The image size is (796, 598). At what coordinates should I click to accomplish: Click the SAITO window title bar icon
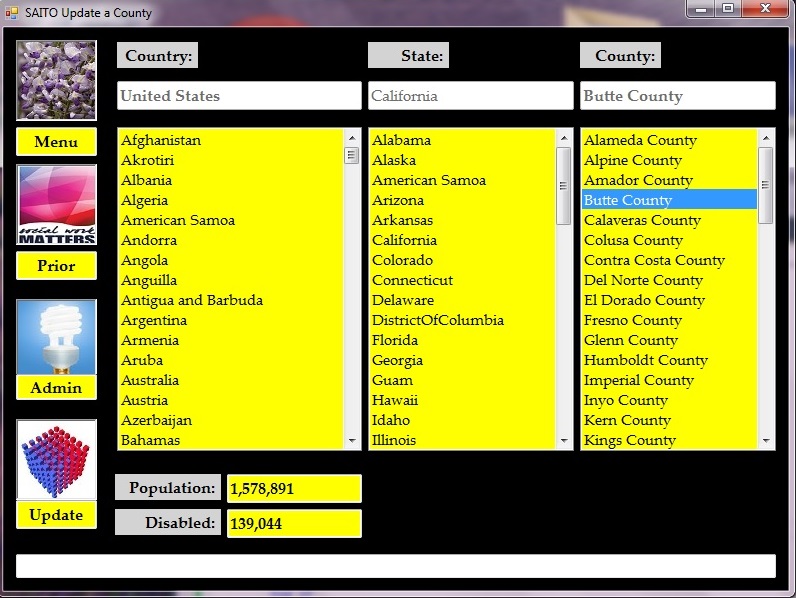[x=12, y=13]
